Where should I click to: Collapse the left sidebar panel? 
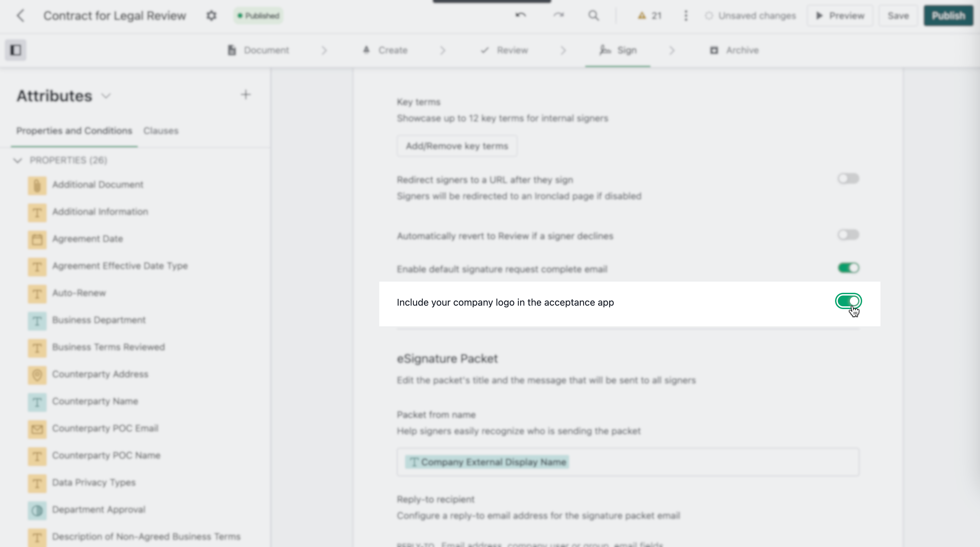[x=15, y=50]
